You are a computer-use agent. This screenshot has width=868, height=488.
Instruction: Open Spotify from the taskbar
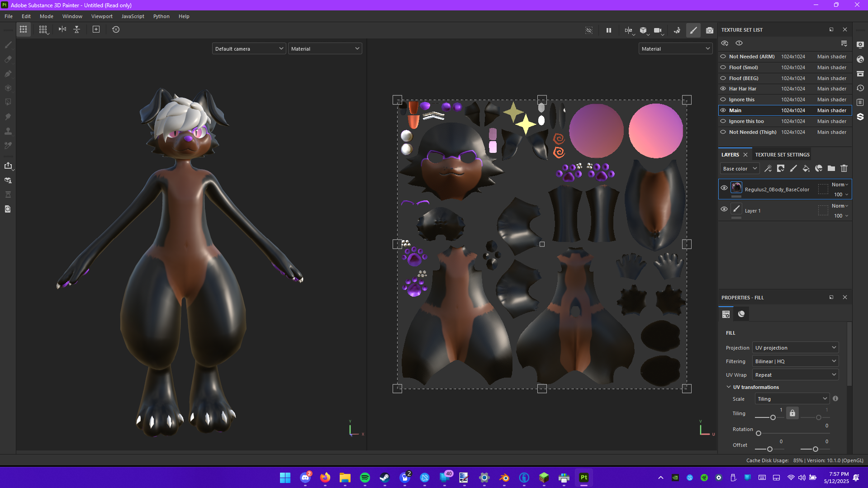(x=365, y=478)
